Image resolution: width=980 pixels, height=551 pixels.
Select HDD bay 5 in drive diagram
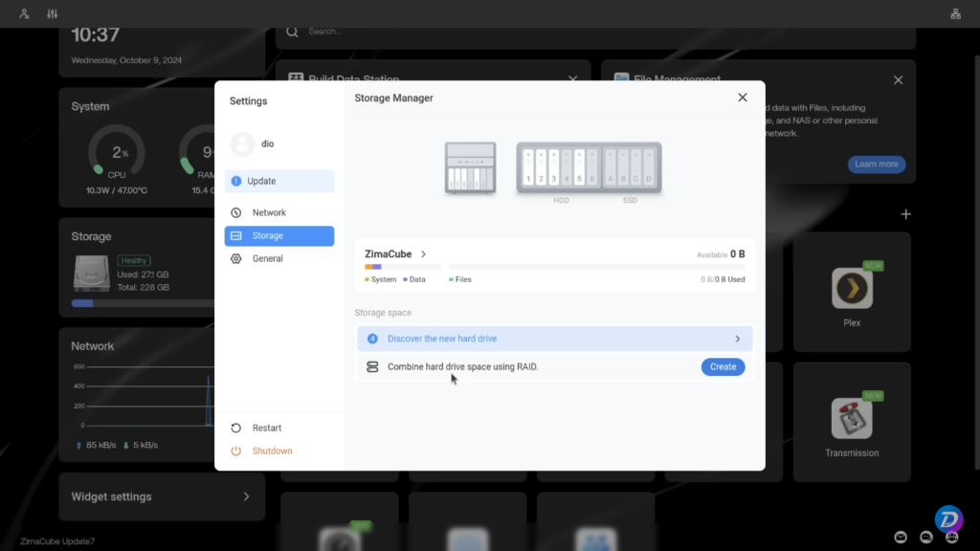click(x=579, y=168)
